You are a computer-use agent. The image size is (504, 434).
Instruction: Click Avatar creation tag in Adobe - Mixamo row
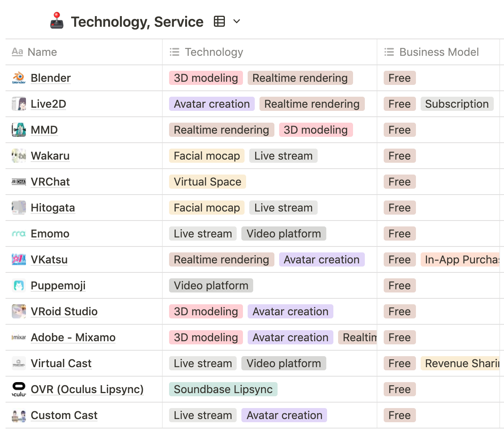tap(291, 337)
